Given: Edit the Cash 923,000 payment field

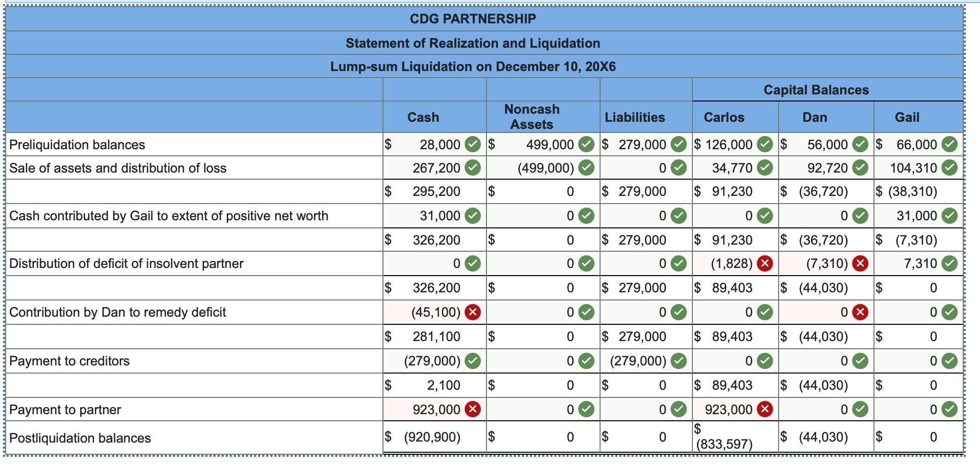Looking at the screenshot, I should click(435, 410).
